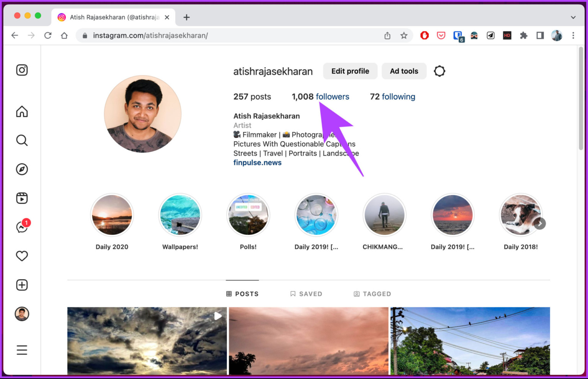Image resolution: width=588 pixels, height=379 pixels.
Task: Open the Ad tools button
Action: click(x=404, y=71)
